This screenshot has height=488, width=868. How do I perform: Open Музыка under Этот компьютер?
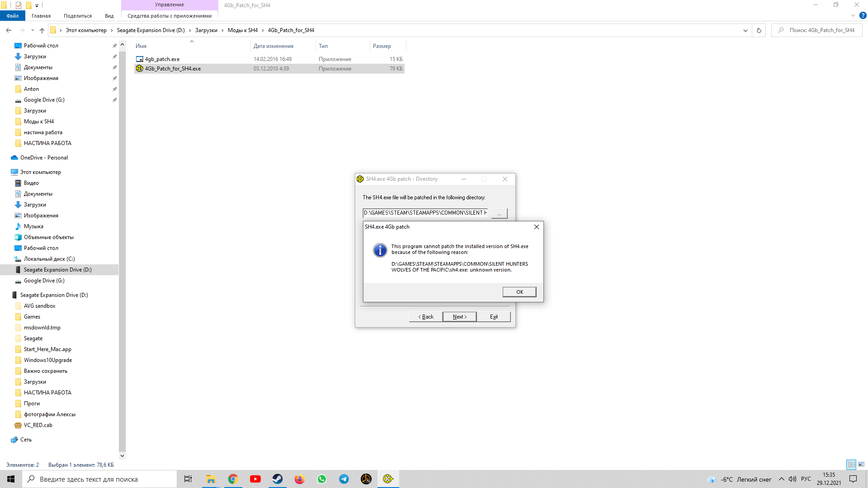(33, 226)
